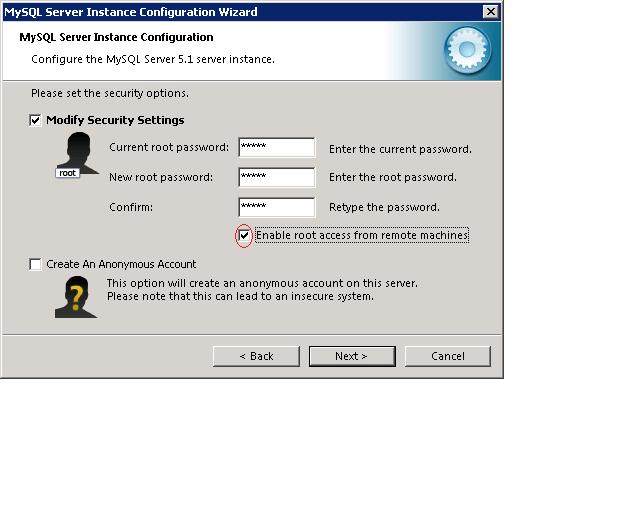The width and height of the screenshot is (640, 512).
Task: Close the wizard window with X
Action: (x=491, y=11)
